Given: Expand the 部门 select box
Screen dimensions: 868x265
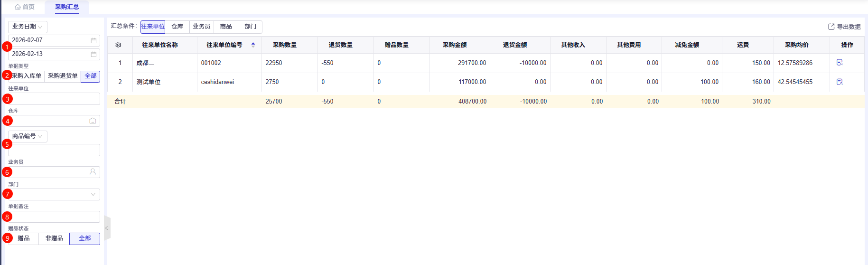Looking at the screenshot, I should (54, 194).
